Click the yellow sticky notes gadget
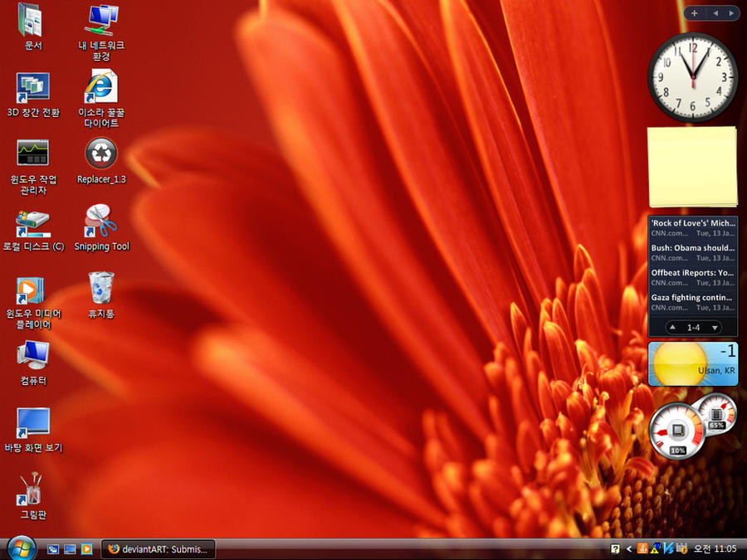Screen dimensions: 747x560 (x=693, y=167)
